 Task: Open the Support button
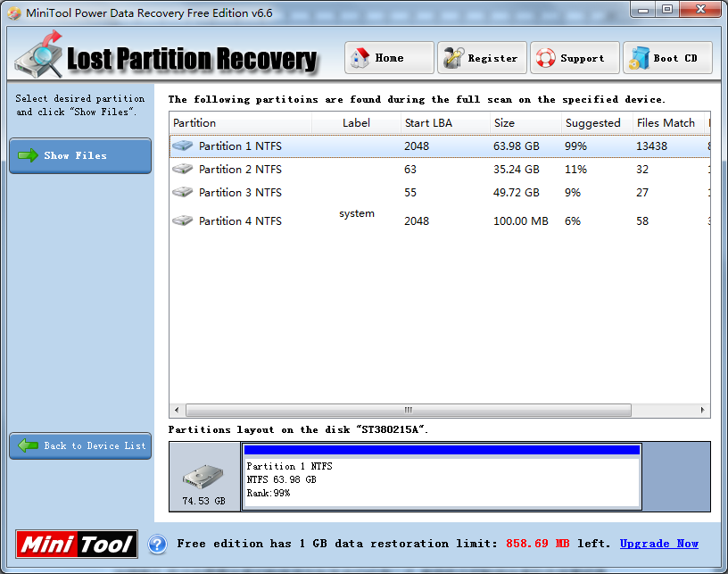(x=575, y=58)
